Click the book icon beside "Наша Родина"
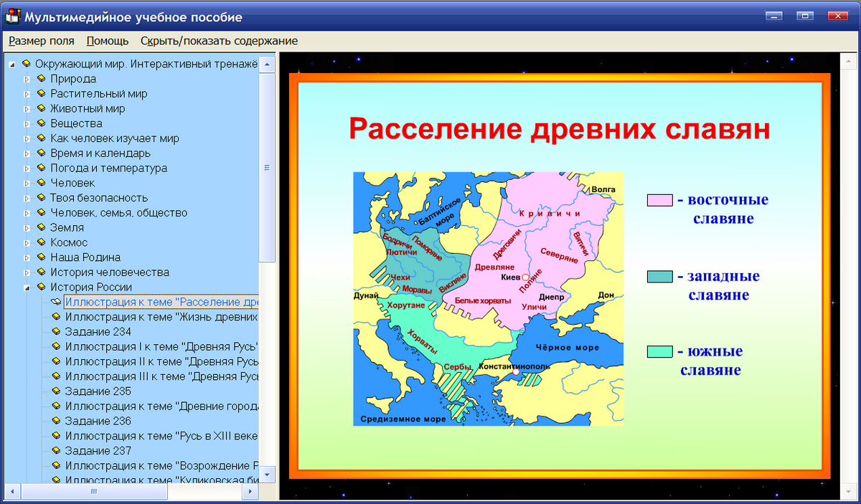 [x=40, y=257]
